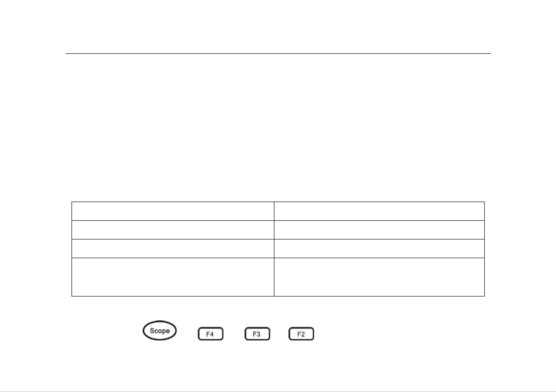Select the F3 function key icon
This screenshot has width=556, height=392.
tap(257, 334)
